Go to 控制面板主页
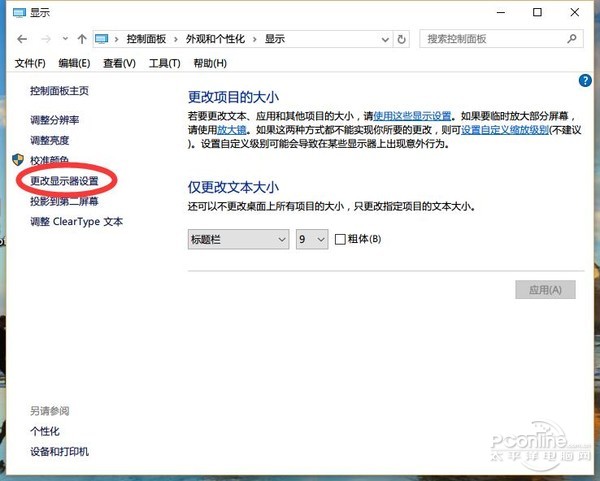Image resolution: width=600 pixels, height=481 pixels. (x=59, y=91)
